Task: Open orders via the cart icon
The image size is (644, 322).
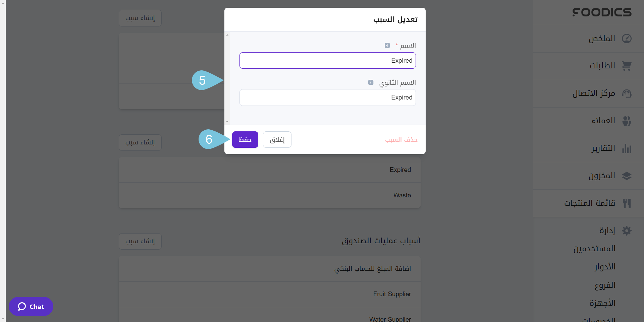Action: pyautogui.click(x=627, y=66)
